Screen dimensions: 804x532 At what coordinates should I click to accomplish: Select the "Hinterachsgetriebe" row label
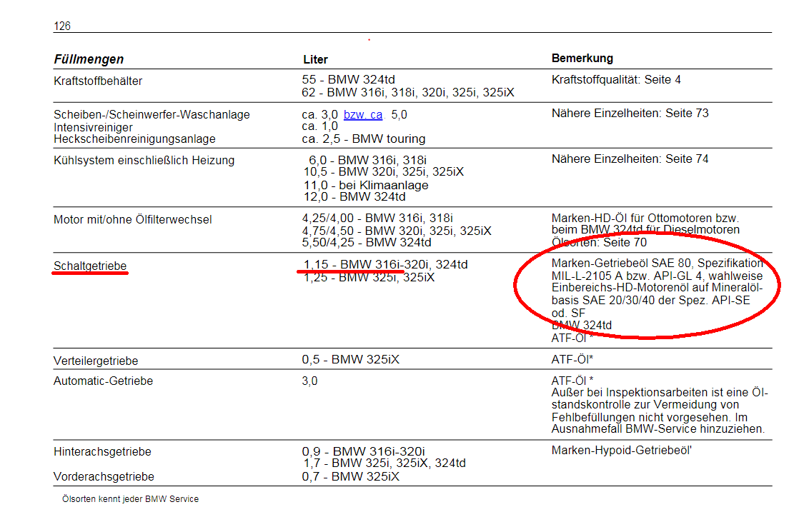coord(102,452)
